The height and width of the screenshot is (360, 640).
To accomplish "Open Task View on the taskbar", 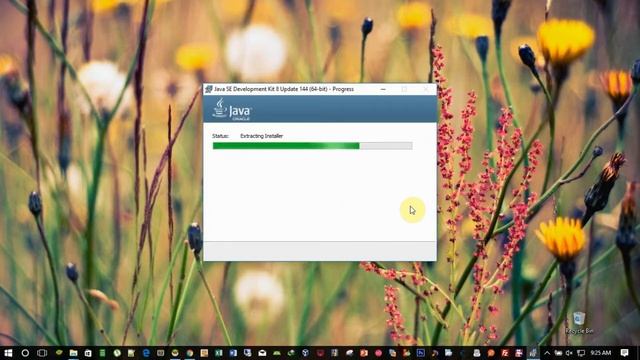I will pyautogui.click(x=42, y=353).
